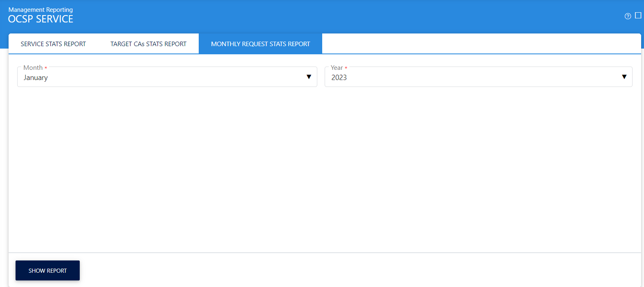Viewport: 644px width, 287px height.
Task: Click the Management Reporting header text
Action: pyautogui.click(x=40, y=9)
